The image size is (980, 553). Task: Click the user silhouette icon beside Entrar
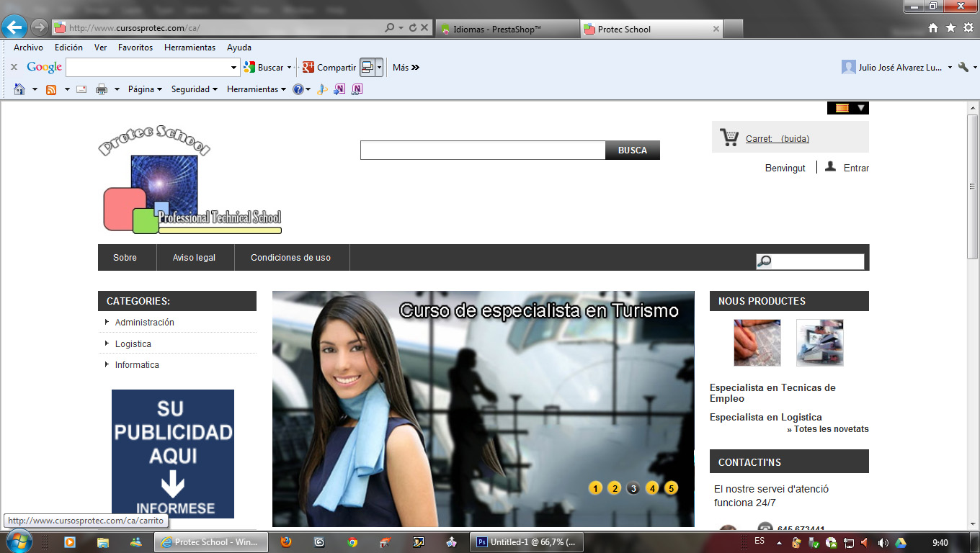click(830, 166)
